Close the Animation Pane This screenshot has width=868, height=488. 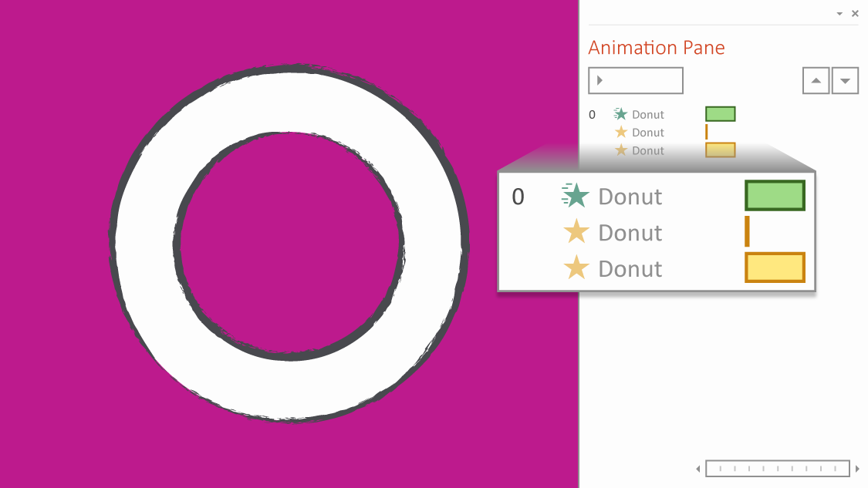tap(855, 13)
